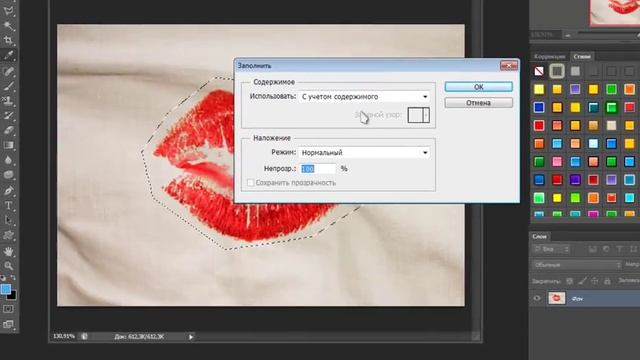The width and height of the screenshot is (640, 360).
Task: Select the Type tool
Action: (8, 205)
